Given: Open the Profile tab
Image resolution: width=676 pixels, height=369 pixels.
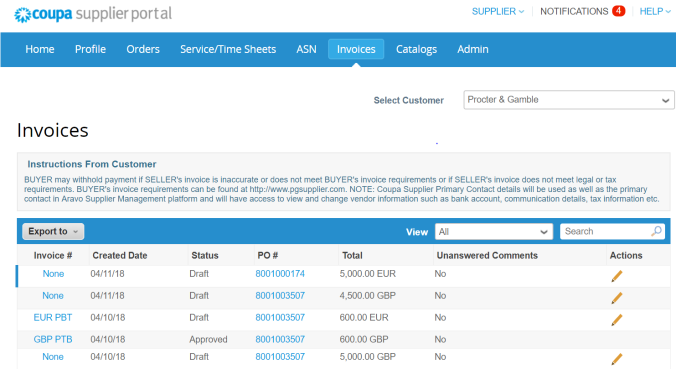Looking at the screenshot, I should [91, 49].
